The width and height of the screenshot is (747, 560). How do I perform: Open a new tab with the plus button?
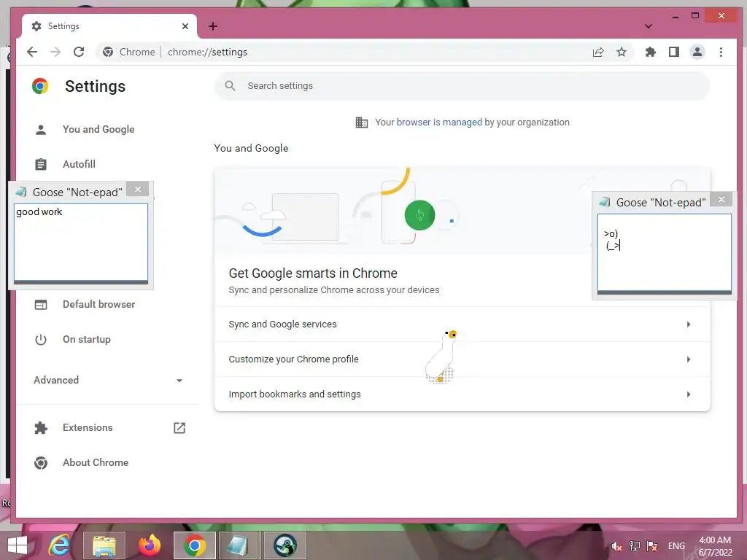click(213, 26)
